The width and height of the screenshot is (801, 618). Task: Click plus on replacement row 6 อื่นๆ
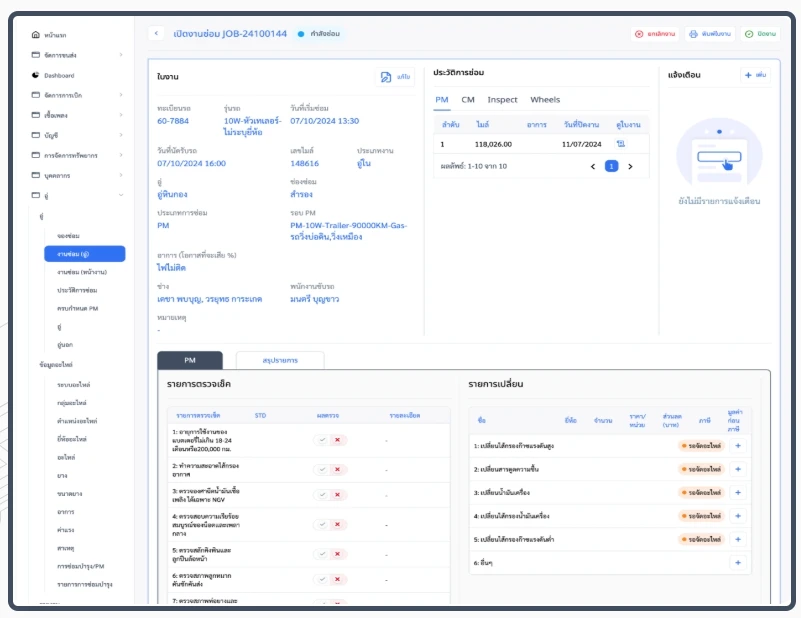coord(738,563)
